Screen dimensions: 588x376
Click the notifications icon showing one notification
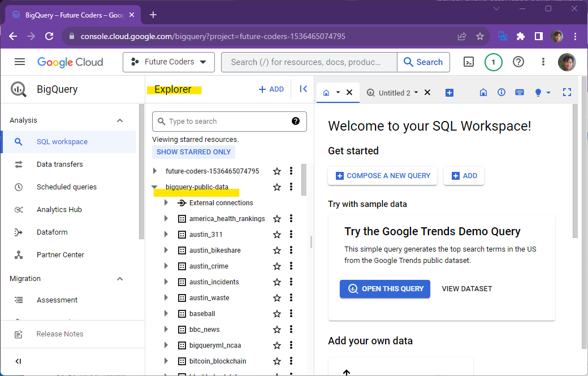point(493,62)
